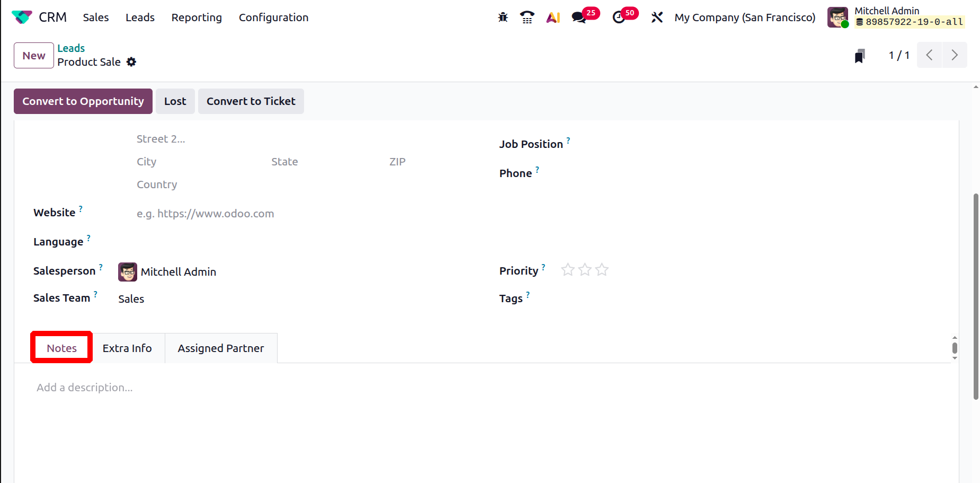
Task: Set priority to two stars
Action: [x=585, y=270]
